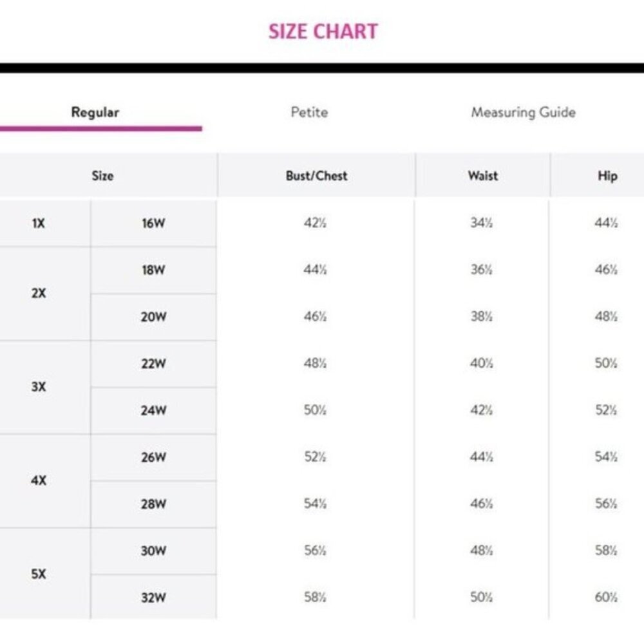Click the Waist column header
644x644 pixels.
pyautogui.click(x=482, y=176)
